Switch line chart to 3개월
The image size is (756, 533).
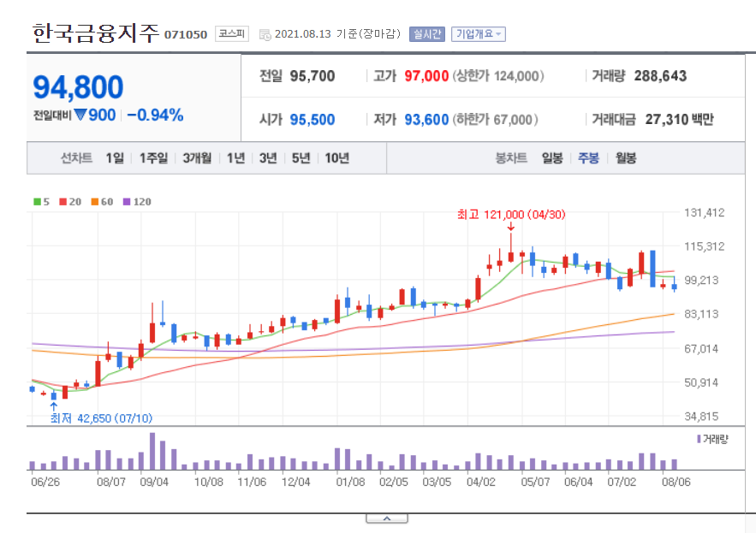[197, 158]
